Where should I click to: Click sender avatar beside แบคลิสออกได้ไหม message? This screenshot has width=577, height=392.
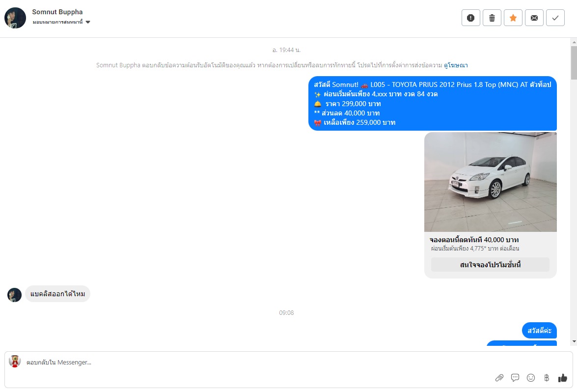click(x=14, y=295)
